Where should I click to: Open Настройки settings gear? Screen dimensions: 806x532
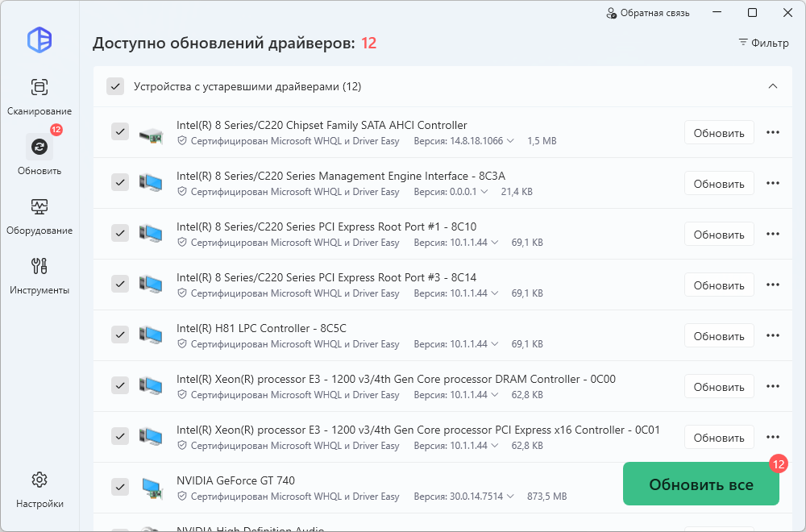point(39,488)
